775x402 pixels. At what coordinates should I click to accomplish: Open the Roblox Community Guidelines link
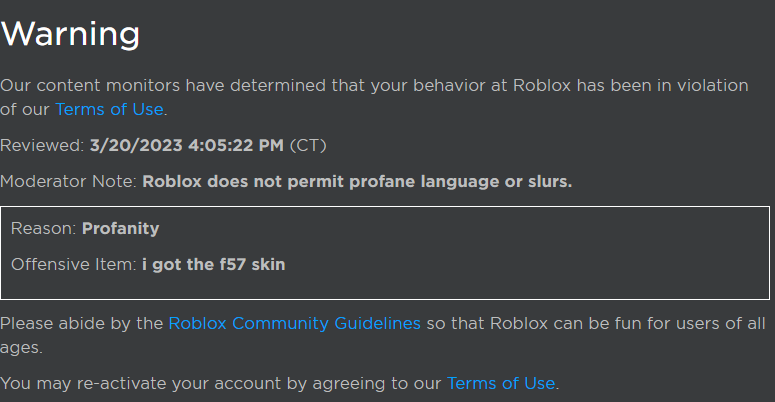tap(294, 323)
